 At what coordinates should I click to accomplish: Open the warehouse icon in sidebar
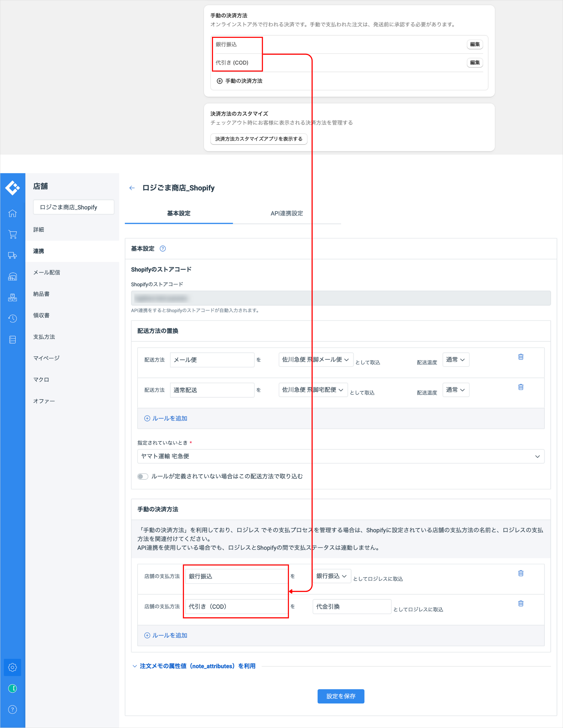point(12,277)
